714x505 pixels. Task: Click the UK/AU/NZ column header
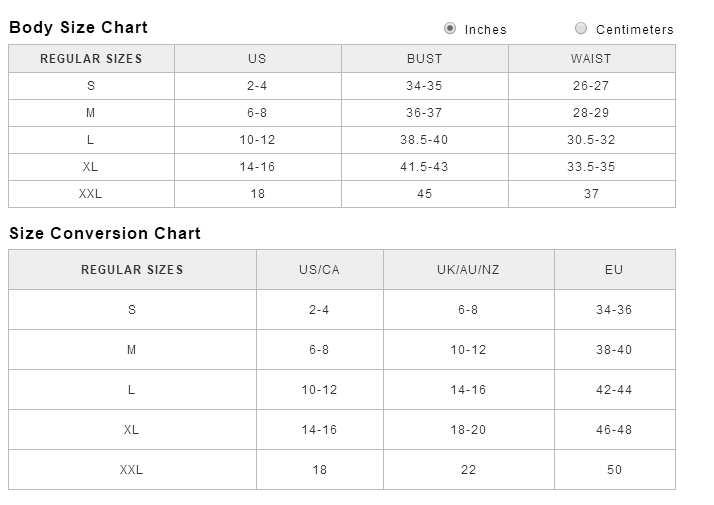[x=469, y=270]
